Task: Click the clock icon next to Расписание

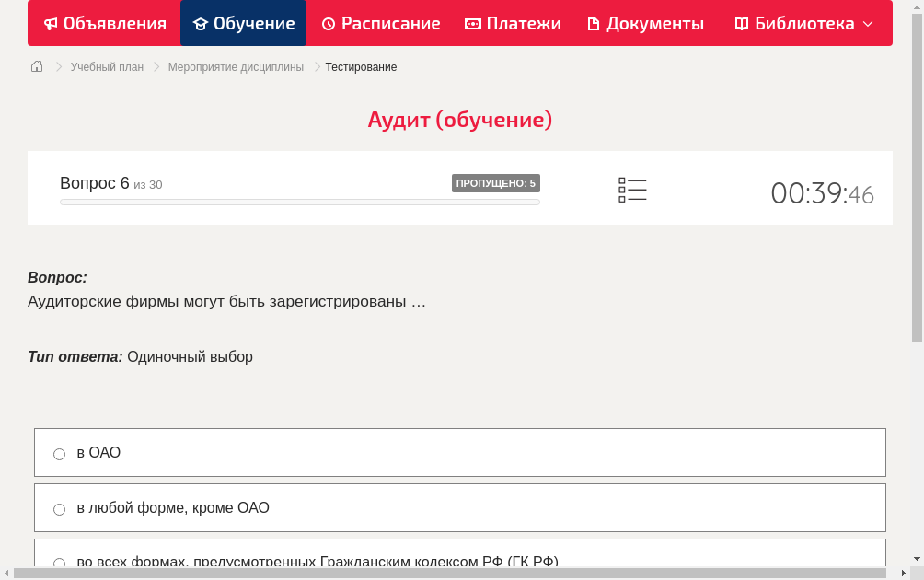Action: 327,23
